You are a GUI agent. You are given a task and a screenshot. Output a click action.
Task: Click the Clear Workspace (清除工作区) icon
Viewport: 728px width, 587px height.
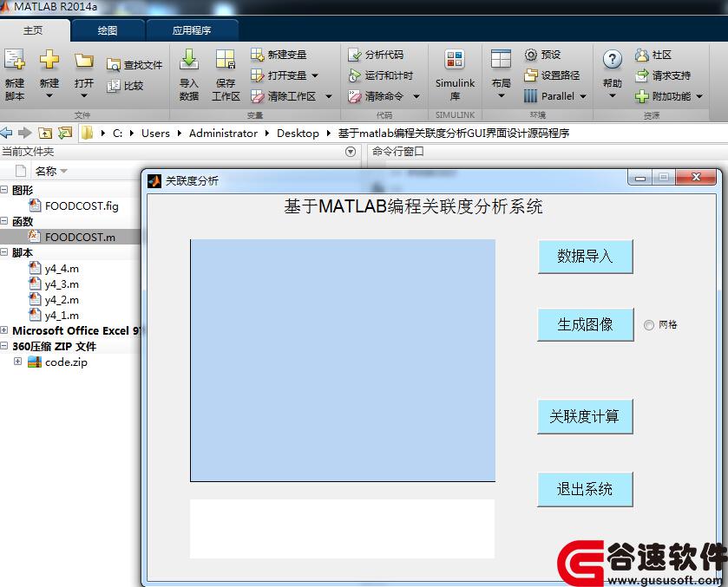[x=257, y=96]
